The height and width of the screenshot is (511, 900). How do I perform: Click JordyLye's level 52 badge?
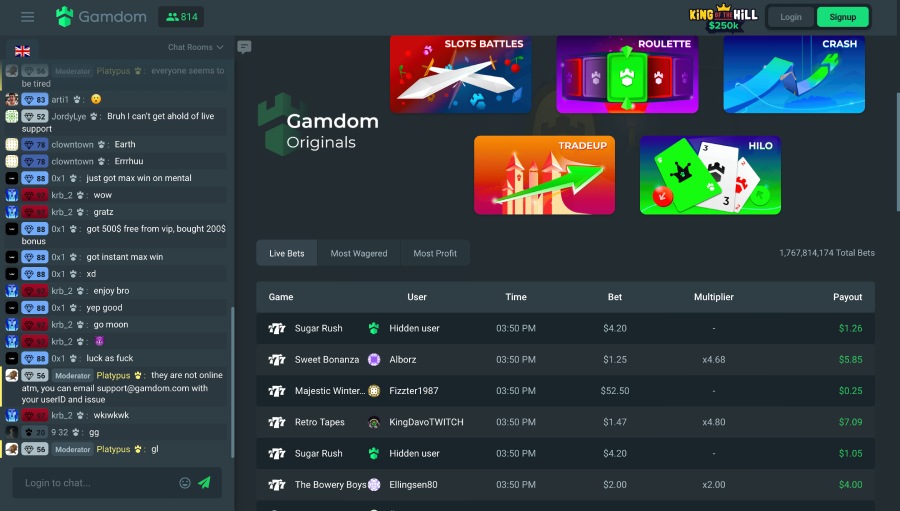(35, 117)
